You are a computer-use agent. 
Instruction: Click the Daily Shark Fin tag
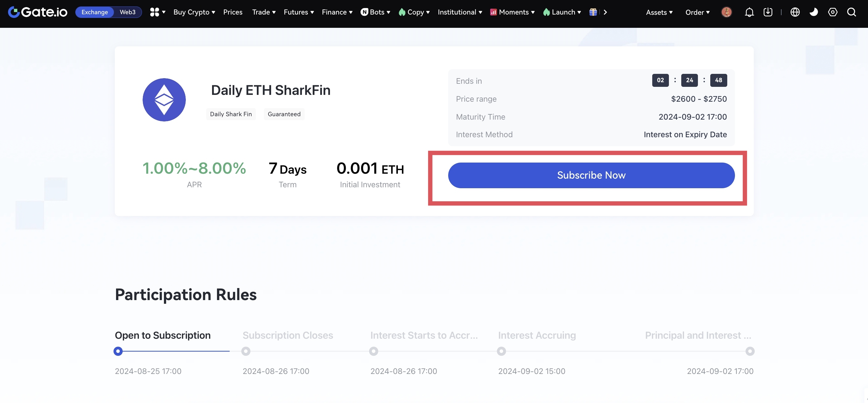(x=231, y=114)
